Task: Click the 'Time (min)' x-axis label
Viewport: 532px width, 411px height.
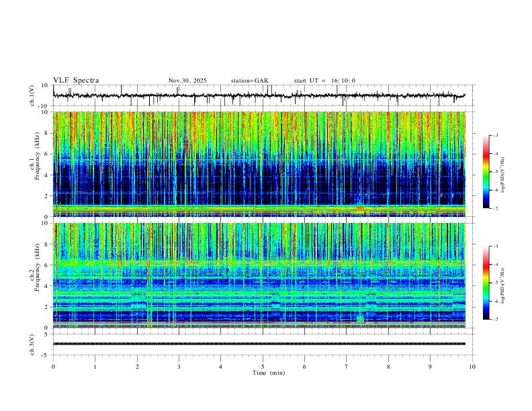Action: 269,373
